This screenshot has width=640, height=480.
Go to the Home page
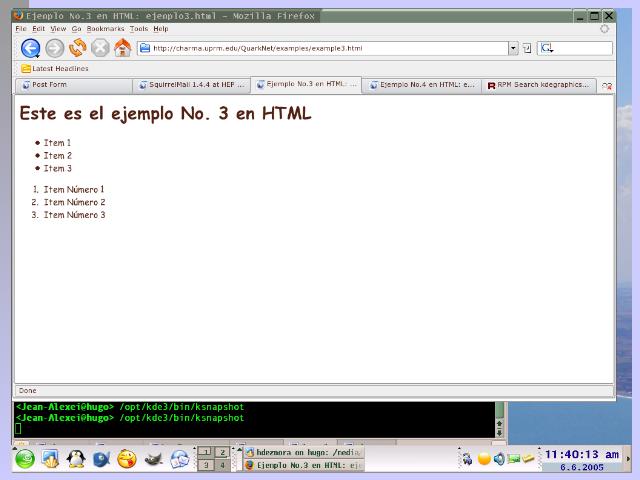[x=122, y=48]
